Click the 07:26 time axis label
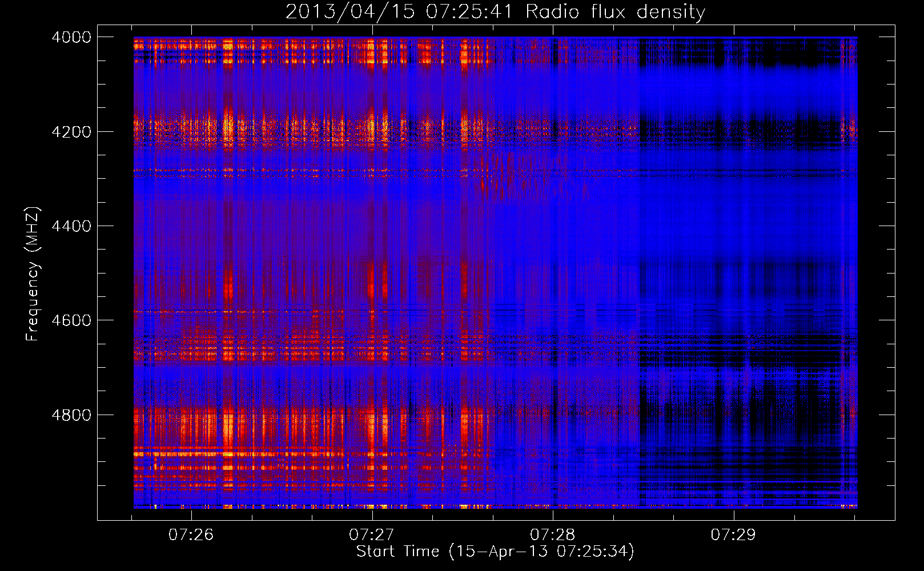 click(x=191, y=534)
